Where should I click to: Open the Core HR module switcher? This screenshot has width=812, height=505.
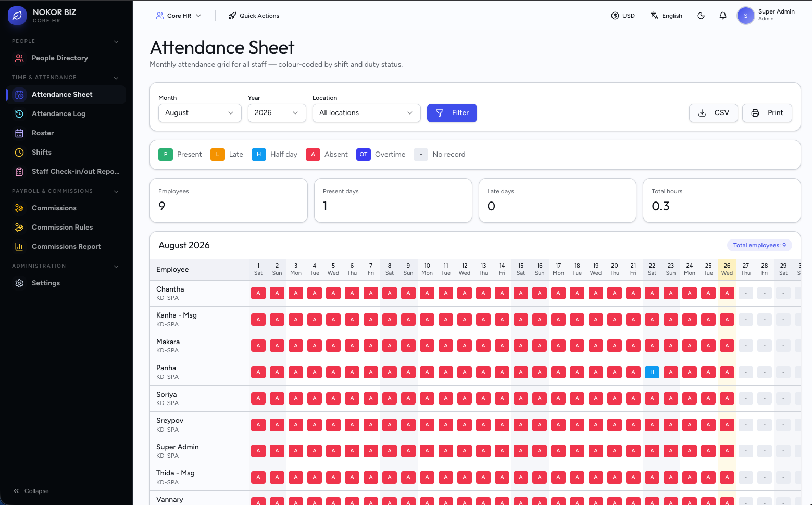(x=179, y=16)
